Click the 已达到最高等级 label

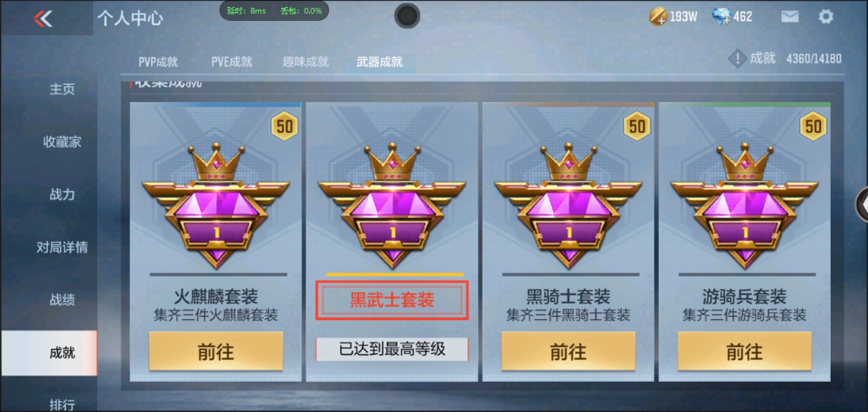tap(392, 350)
